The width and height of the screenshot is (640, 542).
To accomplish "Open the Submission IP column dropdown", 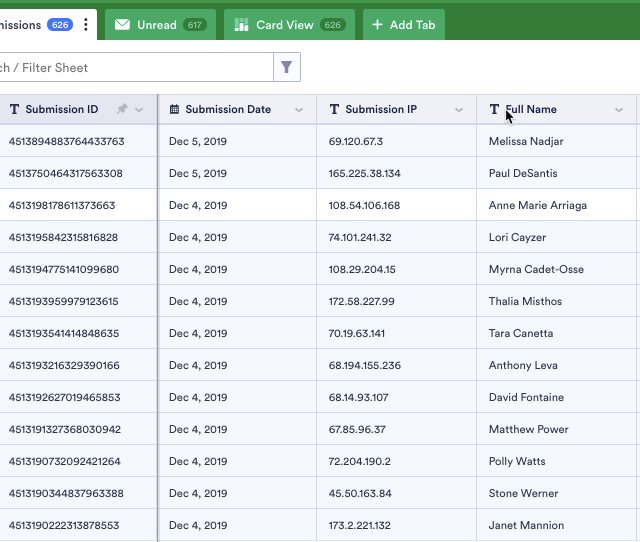I will point(459,109).
